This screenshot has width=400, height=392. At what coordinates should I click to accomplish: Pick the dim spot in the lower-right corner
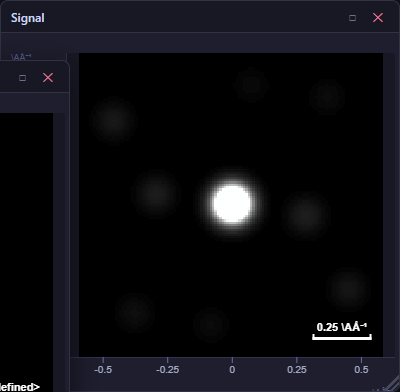(x=349, y=287)
